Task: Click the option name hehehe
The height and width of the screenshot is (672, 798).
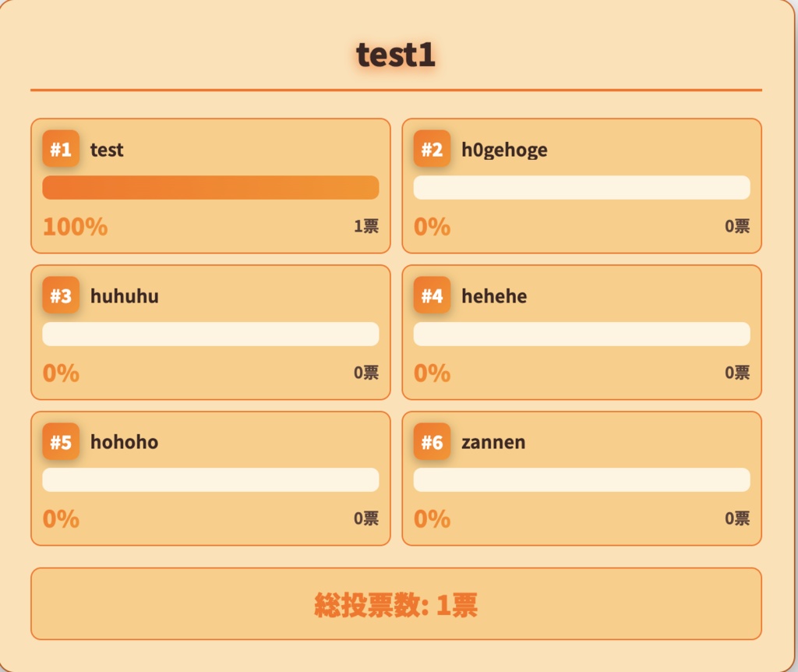Action: (494, 296)
